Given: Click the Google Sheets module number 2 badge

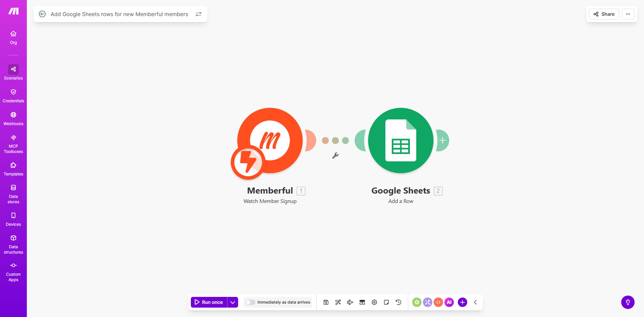Looking at the screenshot, I should point(438,191).
